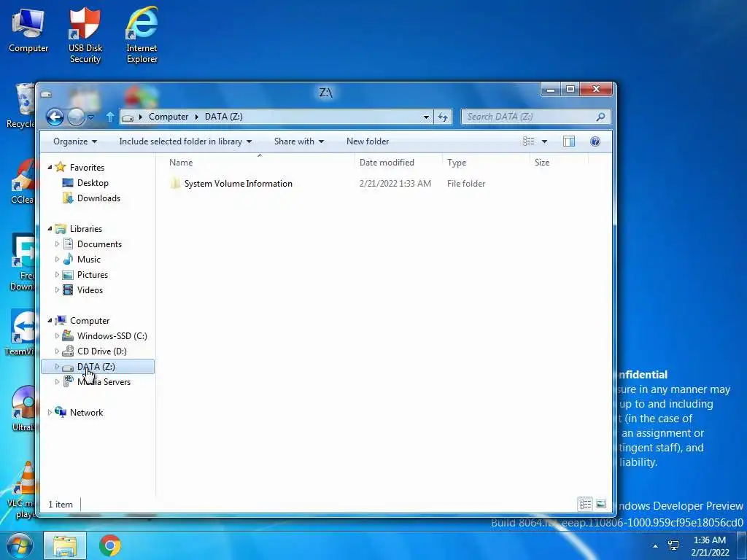Open Explorer help icon
The height and width of the screenshot is (560, 747).
coord(595,141)
